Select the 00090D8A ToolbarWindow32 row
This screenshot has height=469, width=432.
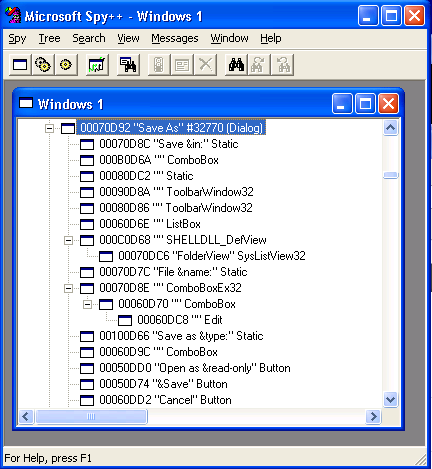click(x=176, y=192)
